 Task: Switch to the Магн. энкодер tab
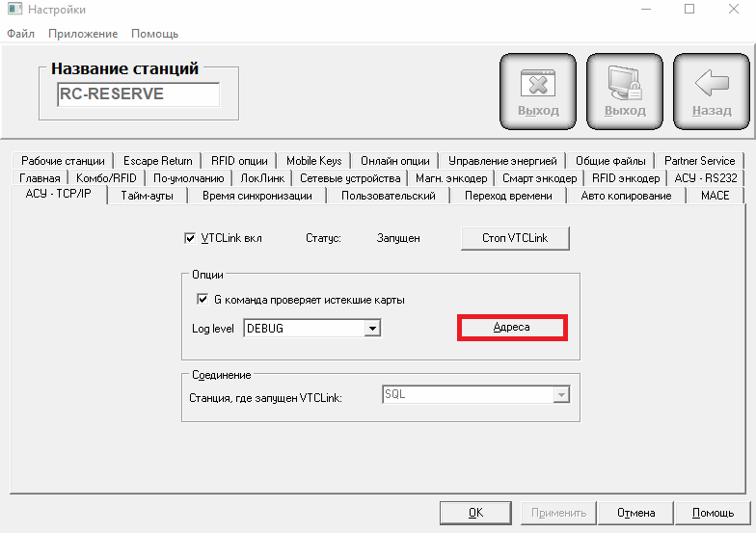(x=451, y=178)
